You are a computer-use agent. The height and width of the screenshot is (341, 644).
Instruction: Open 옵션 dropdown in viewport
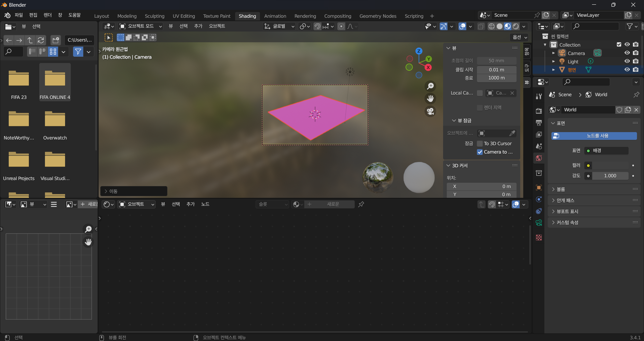(x=520, y=37)
